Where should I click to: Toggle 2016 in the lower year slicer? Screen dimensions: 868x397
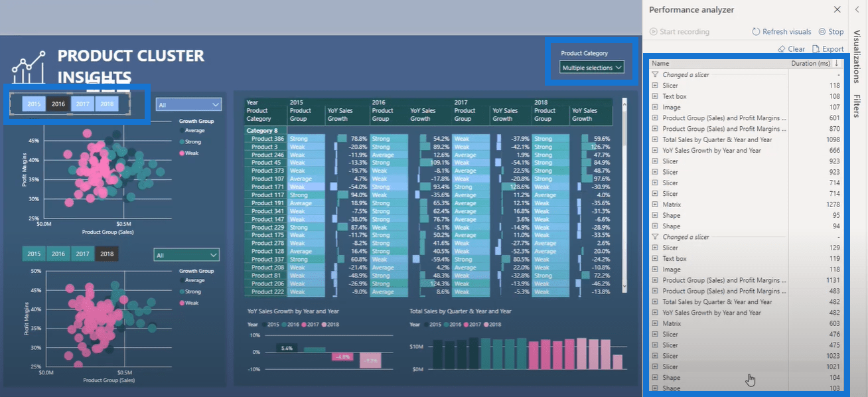click(58, 254)
